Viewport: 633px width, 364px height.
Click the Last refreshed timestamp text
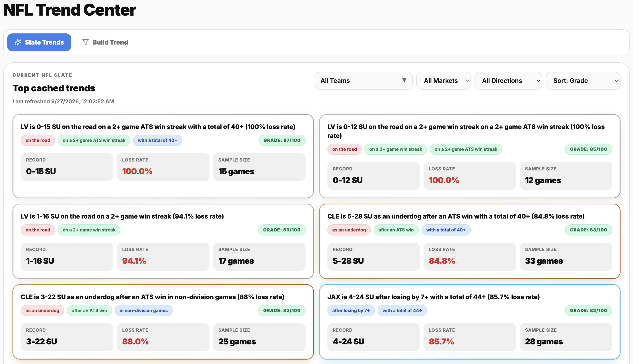(63, 101)
